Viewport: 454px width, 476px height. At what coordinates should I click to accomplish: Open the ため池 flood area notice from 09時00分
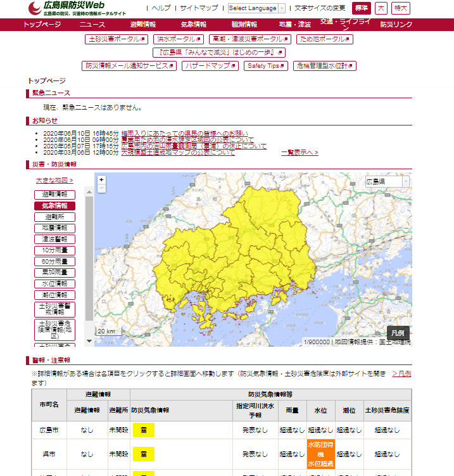pos(187,140)
